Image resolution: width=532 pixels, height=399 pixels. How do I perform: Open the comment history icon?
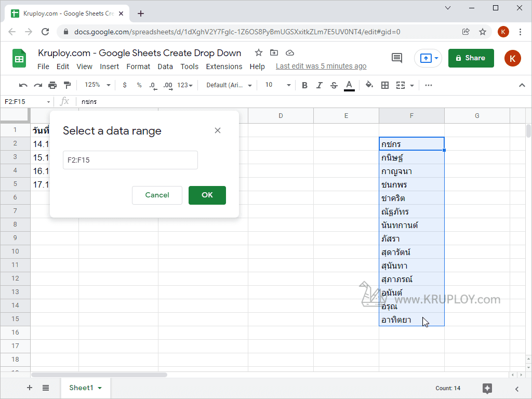coord(396,58)
